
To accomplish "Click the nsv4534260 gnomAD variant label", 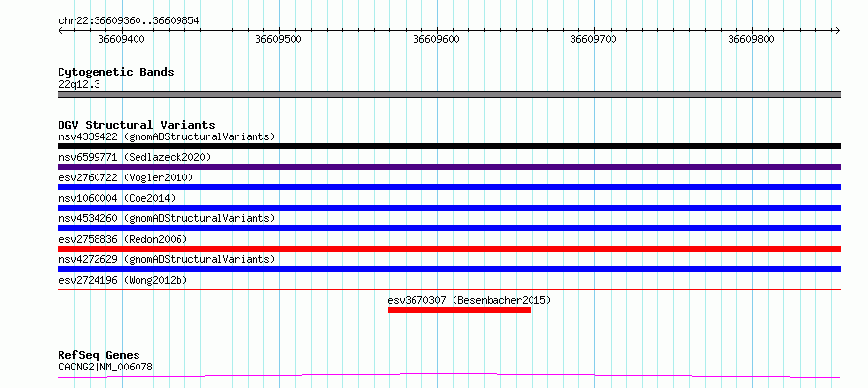I will (167, 218).
